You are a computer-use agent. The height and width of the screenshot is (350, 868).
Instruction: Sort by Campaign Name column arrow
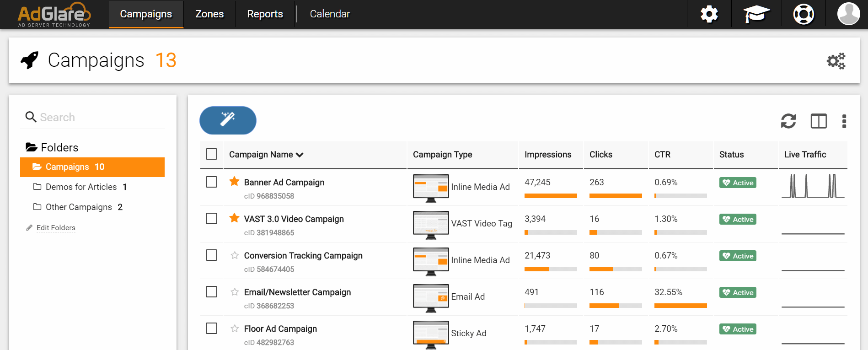coord(300,155)
